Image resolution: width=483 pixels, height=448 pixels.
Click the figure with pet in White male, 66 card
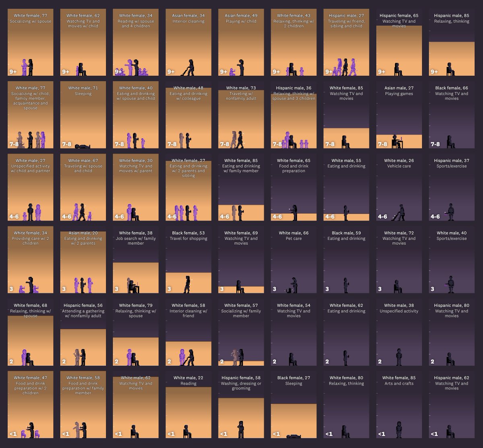click(294, 285)
